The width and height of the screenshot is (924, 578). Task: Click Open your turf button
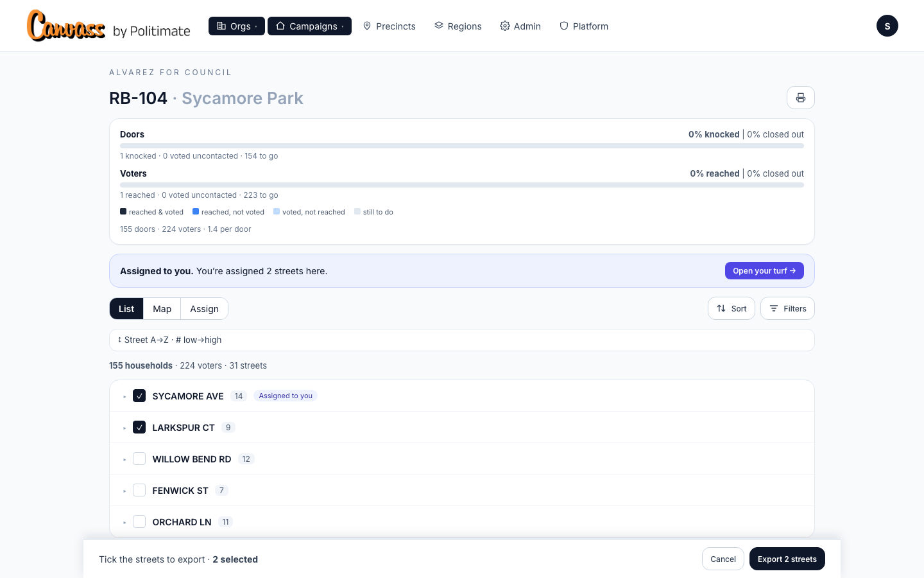[764, 271]
